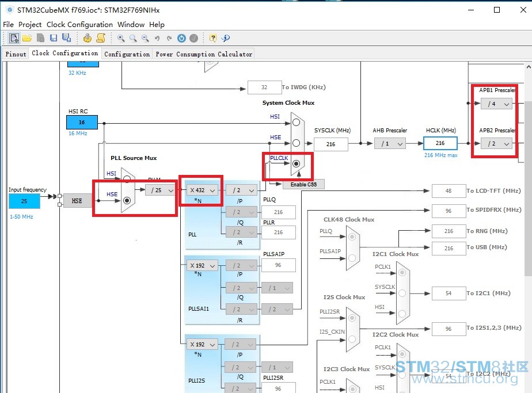
Task: Switch to the Power Consumption Calculator tab
Action: pos(204,54)
